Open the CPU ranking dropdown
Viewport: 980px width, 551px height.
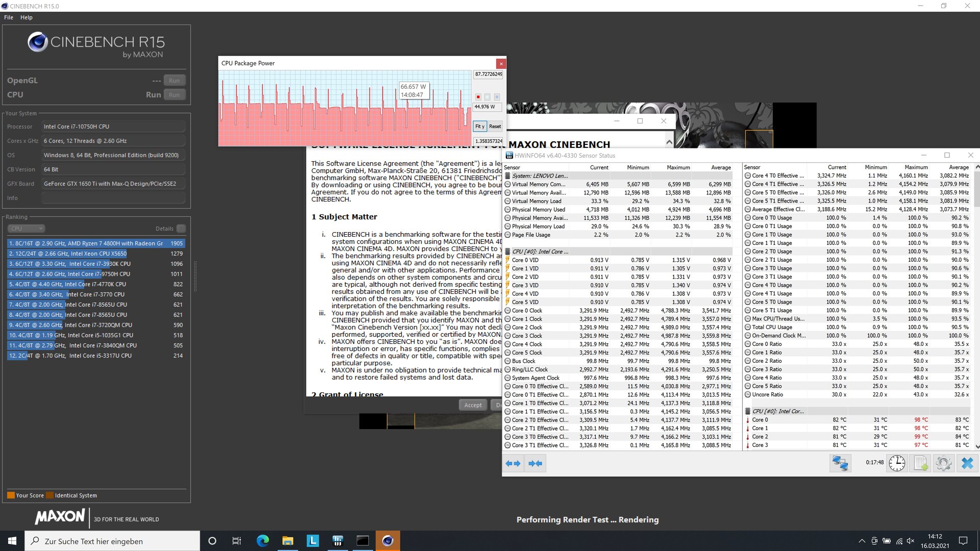pos(26,229)
